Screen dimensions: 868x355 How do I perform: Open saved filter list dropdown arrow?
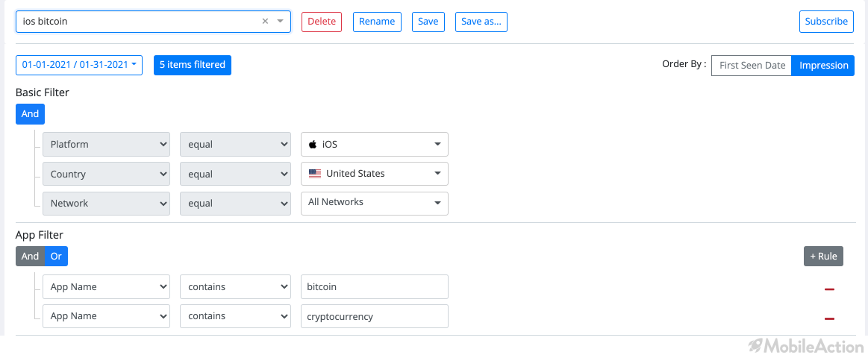(x=280, y=21)
